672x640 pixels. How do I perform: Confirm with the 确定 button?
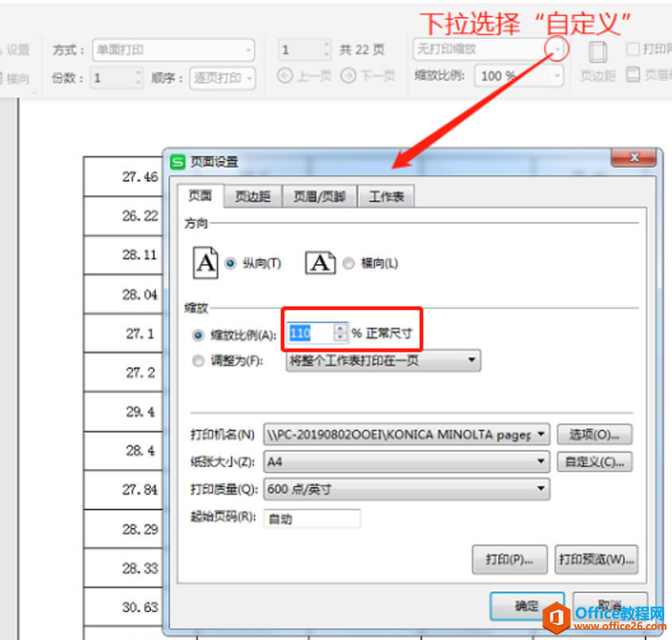[527, 606]
